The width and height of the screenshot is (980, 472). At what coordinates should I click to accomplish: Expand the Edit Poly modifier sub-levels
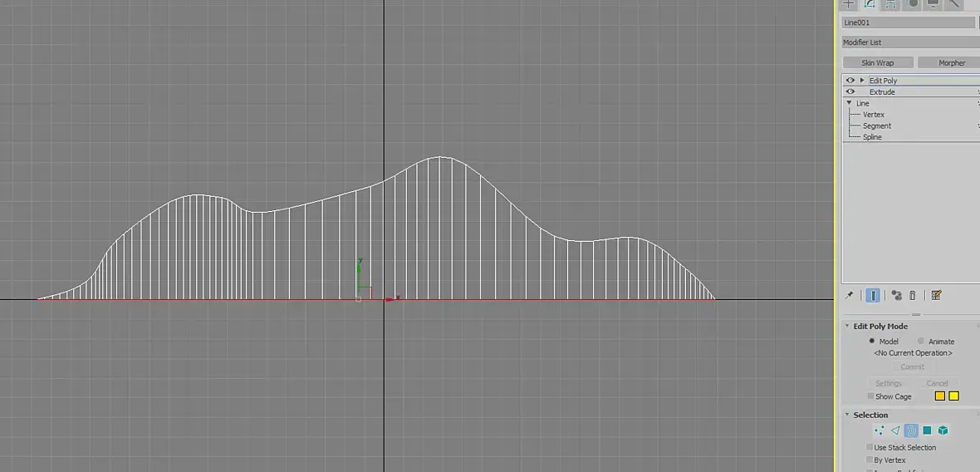coord(862,80)
